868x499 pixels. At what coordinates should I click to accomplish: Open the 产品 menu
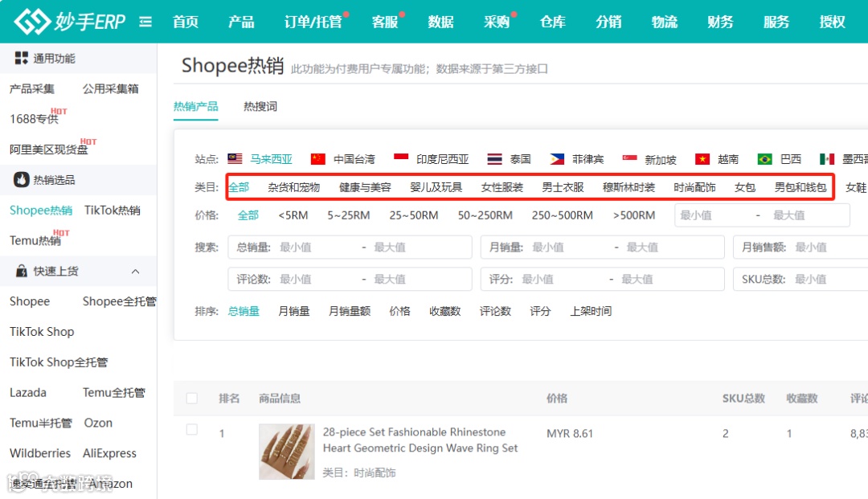(241, 22)
